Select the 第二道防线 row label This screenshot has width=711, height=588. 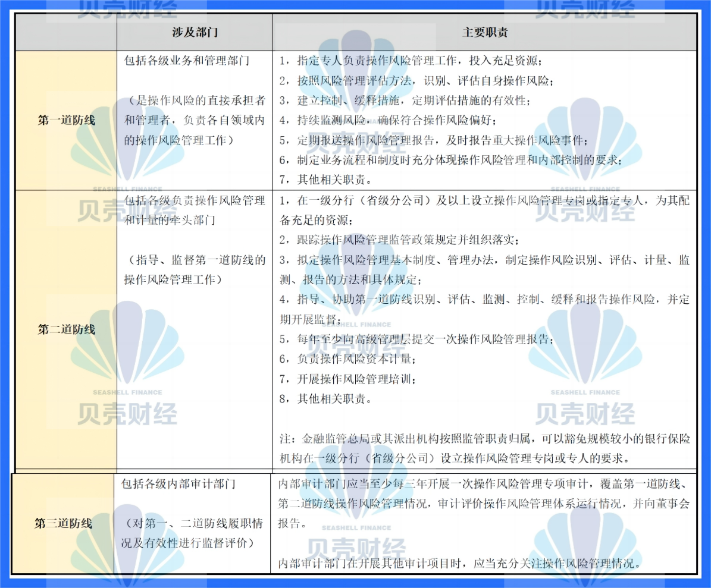point(66,329)
